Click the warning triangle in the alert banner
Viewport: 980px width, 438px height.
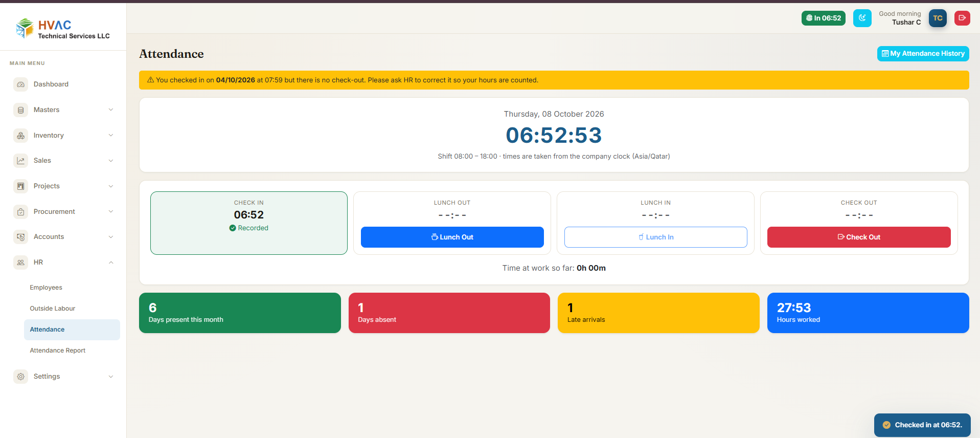(x=150, y=80)
